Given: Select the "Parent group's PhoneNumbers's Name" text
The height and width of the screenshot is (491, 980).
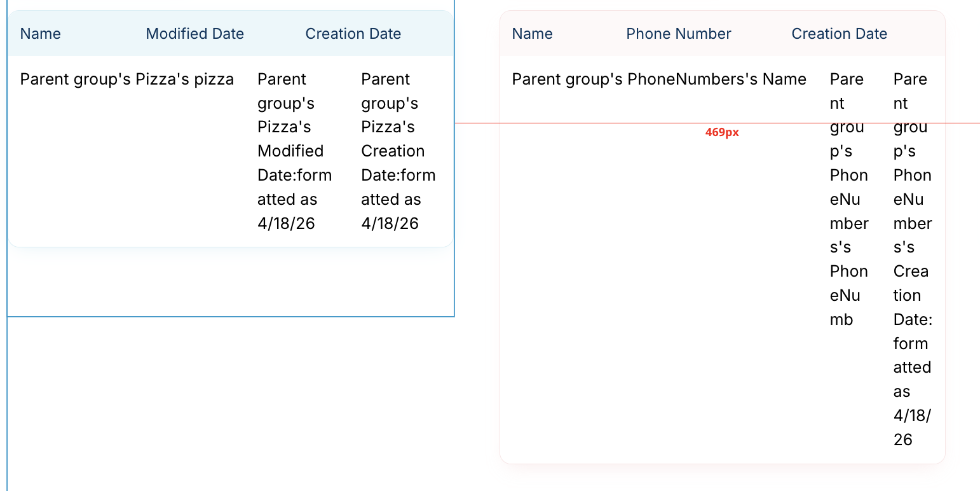Looking at the screenshot, I should (x=658, y=80).
